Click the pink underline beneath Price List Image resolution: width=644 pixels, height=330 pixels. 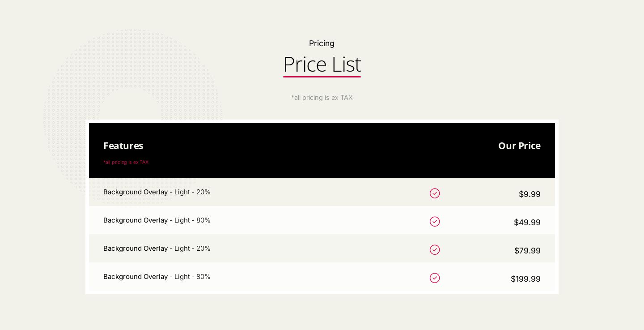(x=322, y=77)
